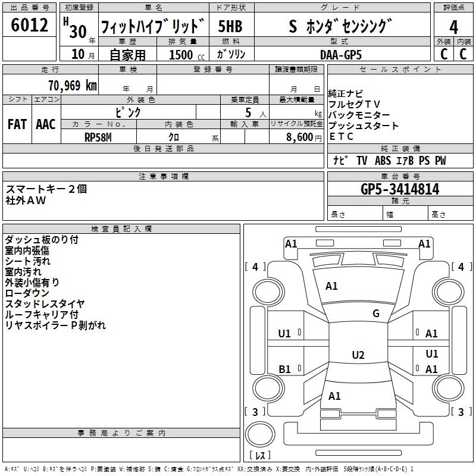Select the color code RP58M
Screen dimensions: 476x476
click(98, 137)
